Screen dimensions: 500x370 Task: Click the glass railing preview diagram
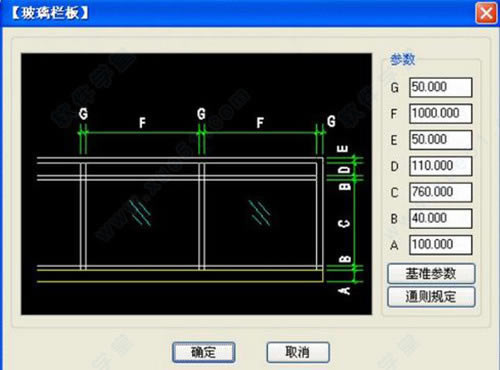[196, 184]
